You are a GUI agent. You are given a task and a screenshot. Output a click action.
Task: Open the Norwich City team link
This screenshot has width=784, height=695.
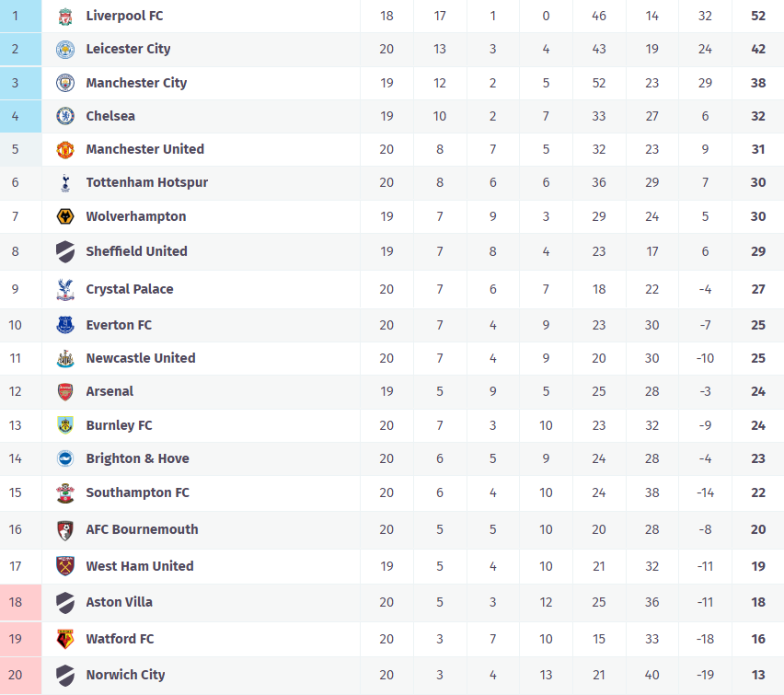125,675
